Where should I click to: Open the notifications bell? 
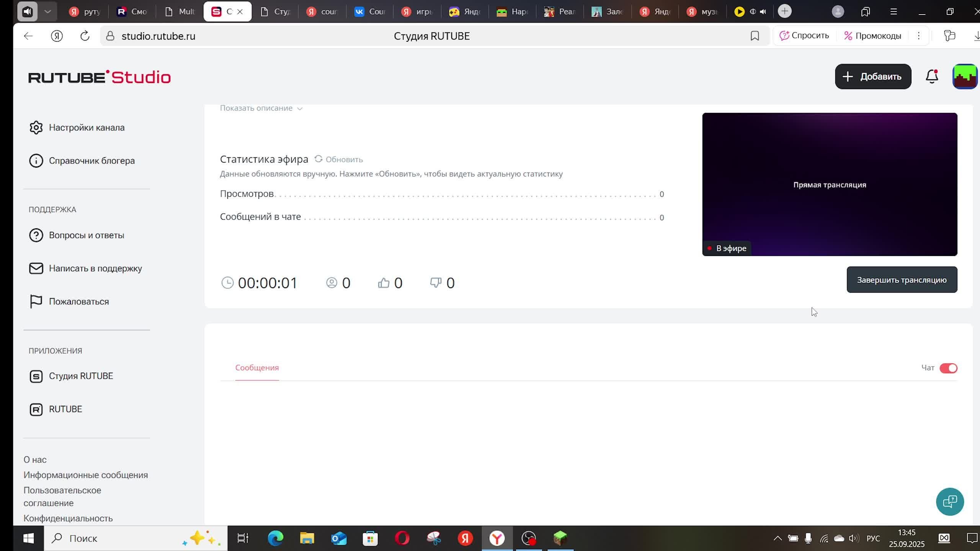932,77
